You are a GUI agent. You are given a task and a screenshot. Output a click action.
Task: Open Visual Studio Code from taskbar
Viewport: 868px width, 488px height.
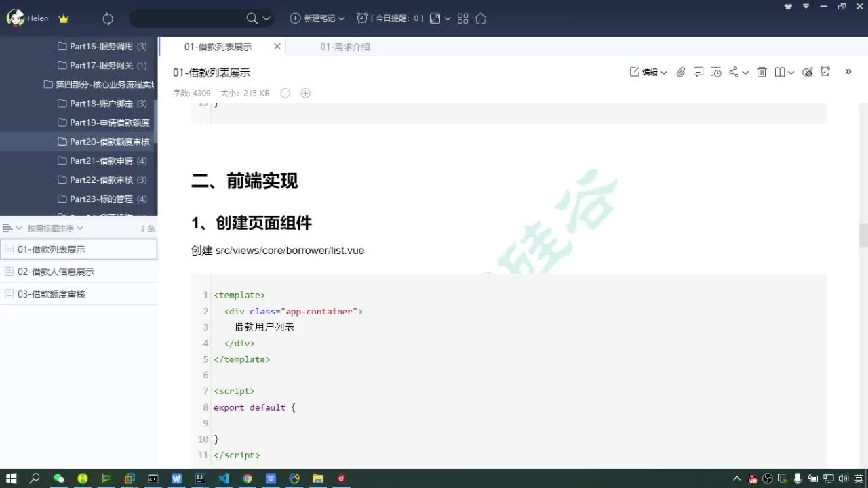point(224,479)
